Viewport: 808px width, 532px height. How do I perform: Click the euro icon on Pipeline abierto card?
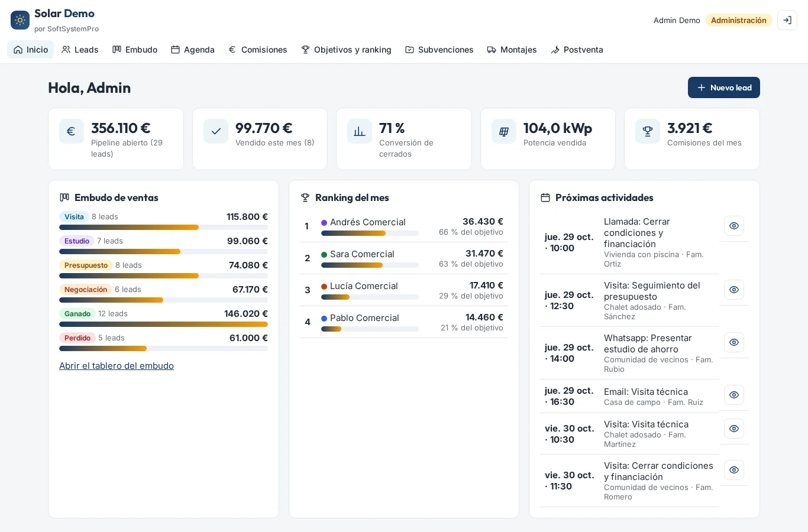[x=71, y=131]
